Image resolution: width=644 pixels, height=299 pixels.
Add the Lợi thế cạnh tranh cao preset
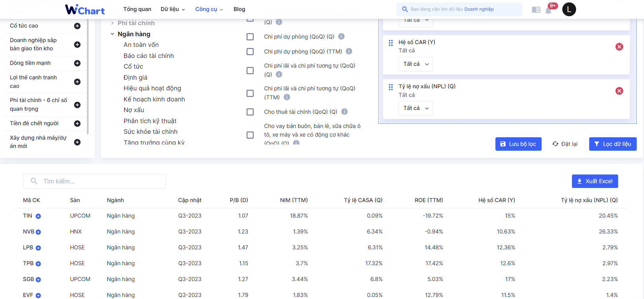coord(77,82)
